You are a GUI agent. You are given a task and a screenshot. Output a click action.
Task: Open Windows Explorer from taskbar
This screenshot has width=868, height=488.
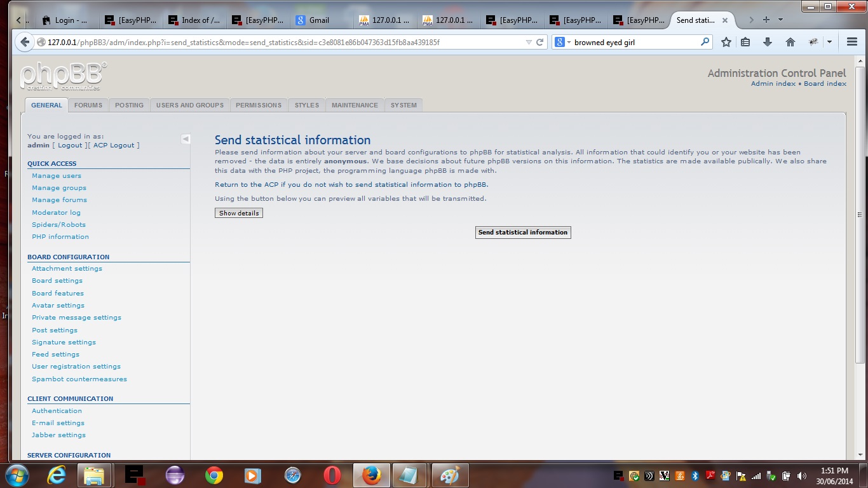[93, 475]
